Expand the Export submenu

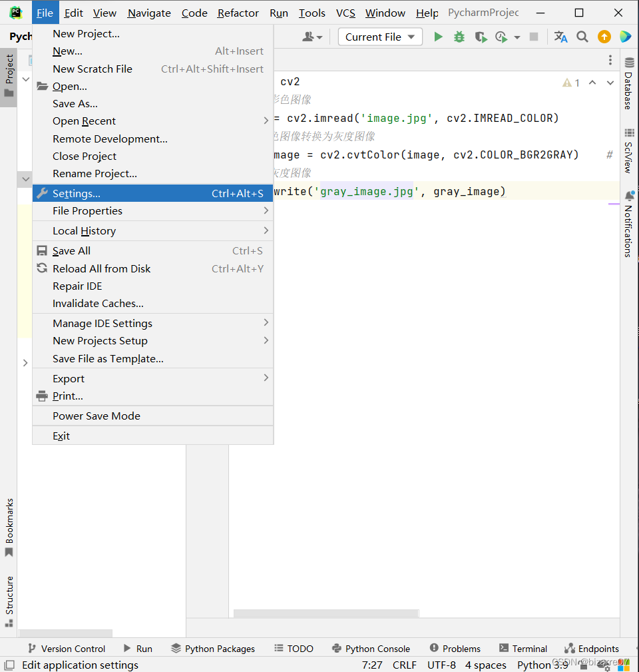tap(153, 379)
